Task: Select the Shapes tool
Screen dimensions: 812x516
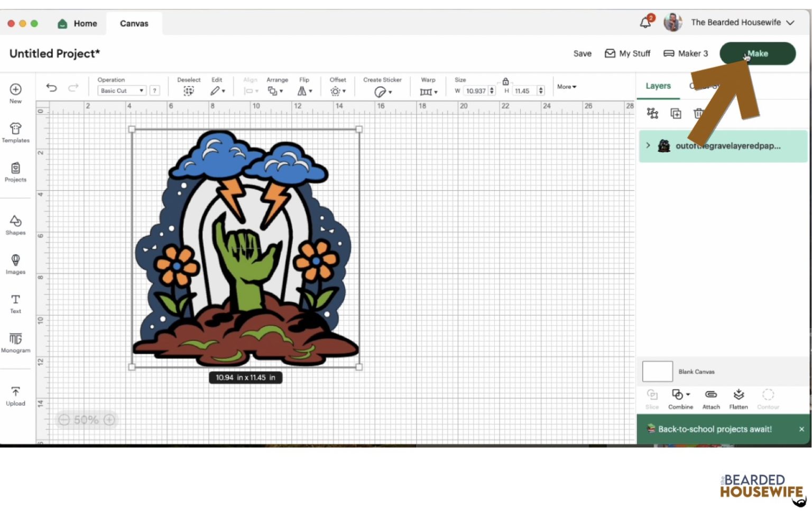Action: point(15,225)
